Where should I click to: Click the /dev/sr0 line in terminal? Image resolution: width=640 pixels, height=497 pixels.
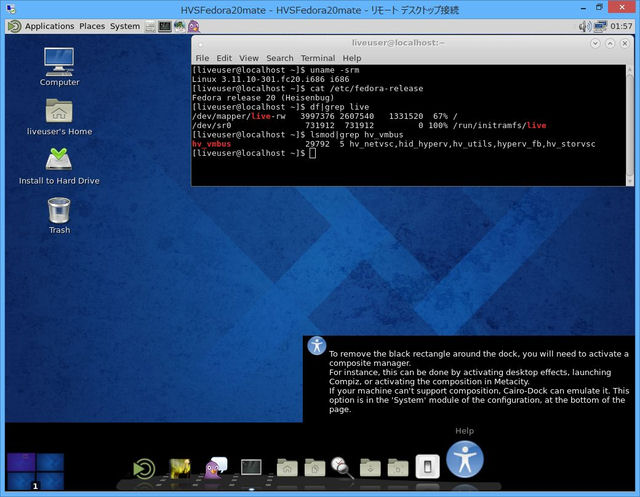pos(369,125)
